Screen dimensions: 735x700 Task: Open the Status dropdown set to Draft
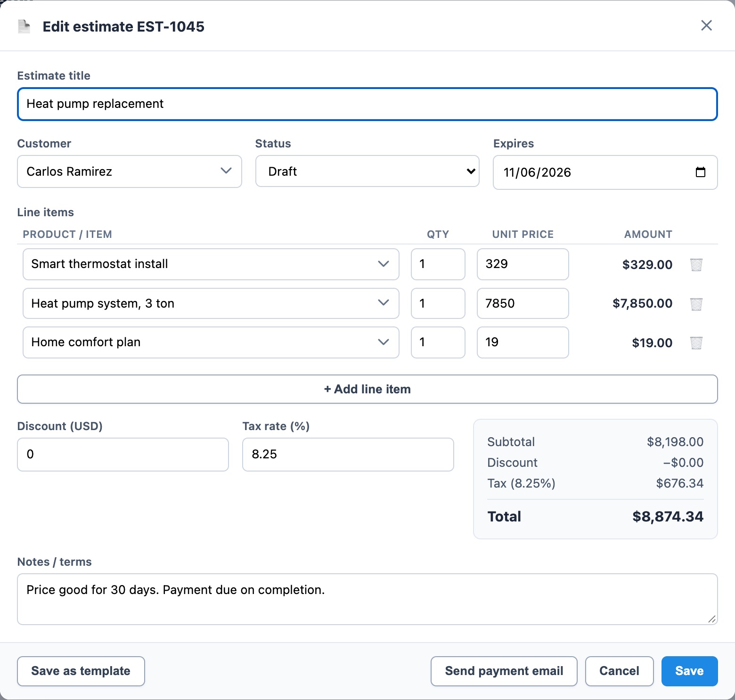pyautogui.click(x=367, y=171)
